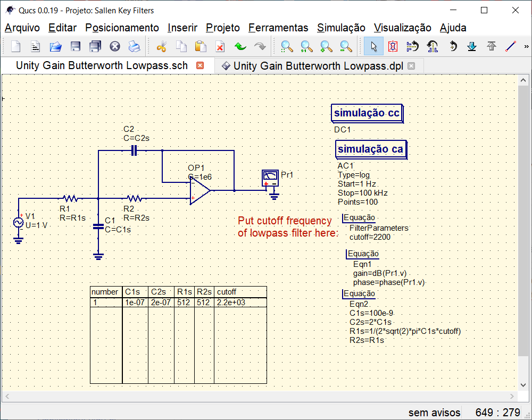Select the V1 voltage source symbol
Image resolution: width=532 pixels, height=420 pixels.
(19, 223)
